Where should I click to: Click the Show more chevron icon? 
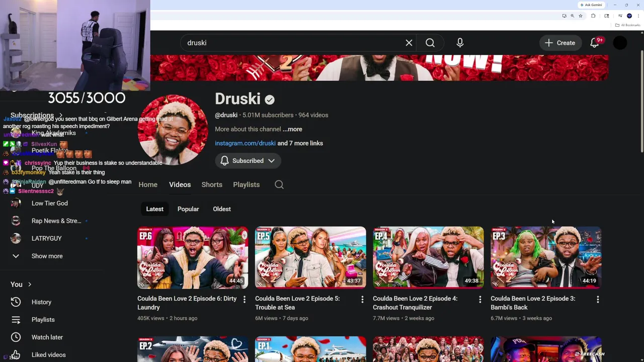(16, 256)
